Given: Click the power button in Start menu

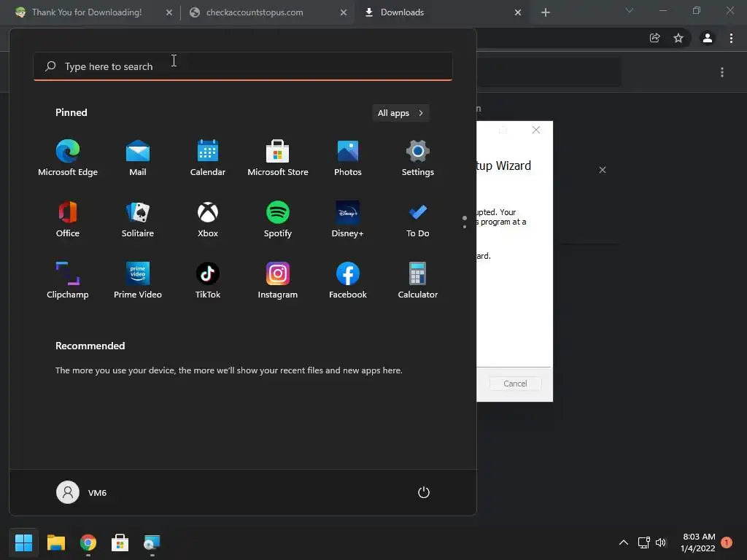Looking at the screenshot, I should coord(424,492).
